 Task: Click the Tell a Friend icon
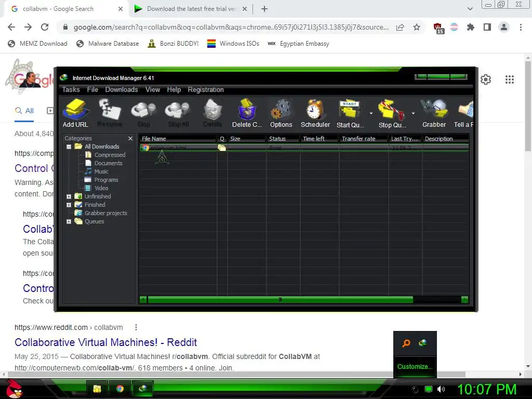coord(464,113)
